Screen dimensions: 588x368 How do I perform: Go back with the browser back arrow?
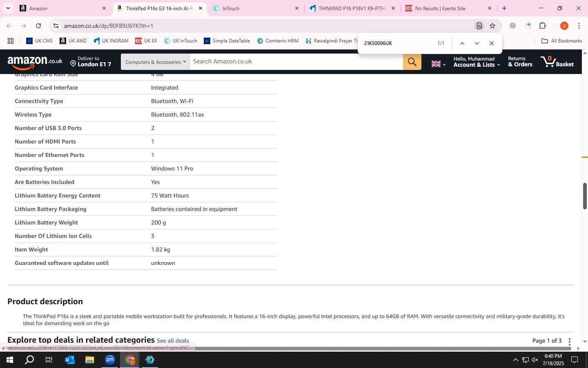point(9,26)
